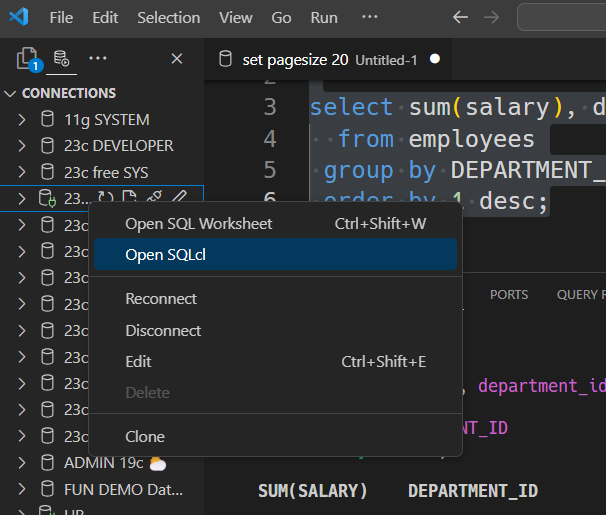Expand the 23c DEVELOPER connection

click(x=22, y=146)
